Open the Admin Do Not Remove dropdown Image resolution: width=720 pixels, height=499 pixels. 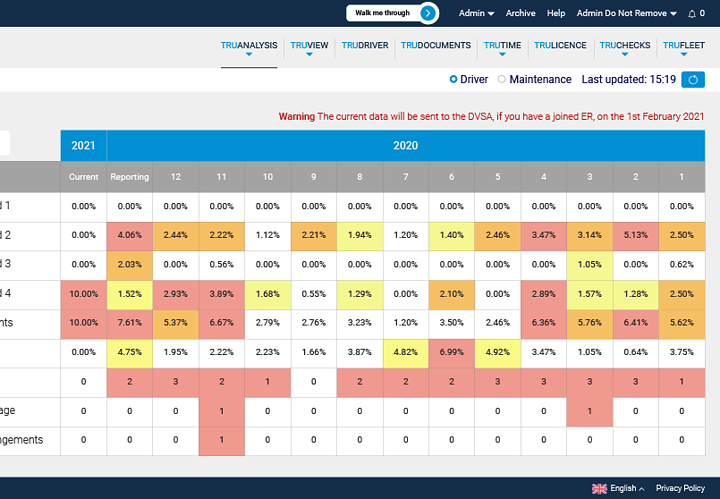click(627, 13)
